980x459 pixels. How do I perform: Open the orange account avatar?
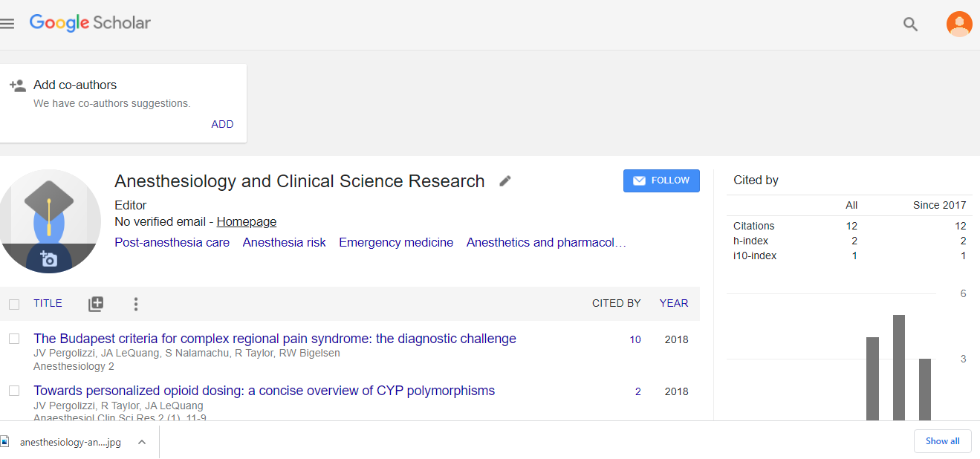point(958,24)
